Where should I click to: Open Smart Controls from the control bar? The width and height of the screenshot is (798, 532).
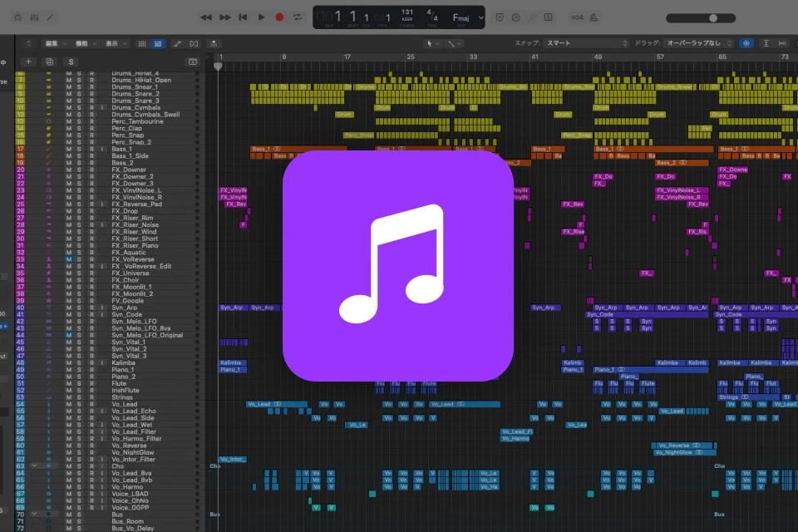click(x=17, y=17)
